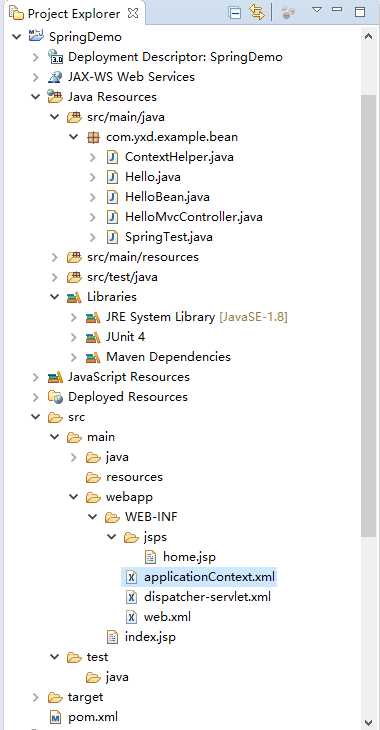Select index.jsp file

point(150,637)
